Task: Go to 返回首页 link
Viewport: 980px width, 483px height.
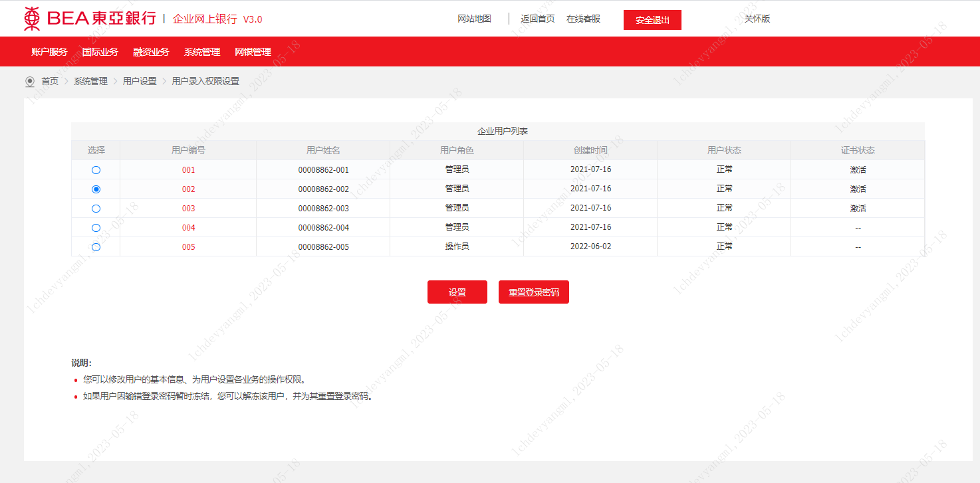Action: (537, 19)
